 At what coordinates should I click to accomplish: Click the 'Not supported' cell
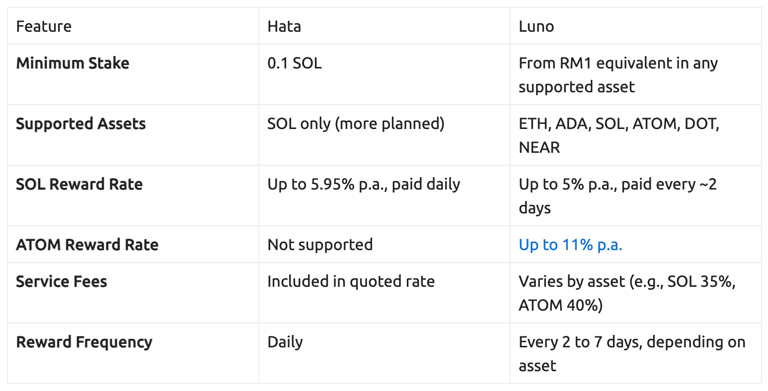[320, 244]
